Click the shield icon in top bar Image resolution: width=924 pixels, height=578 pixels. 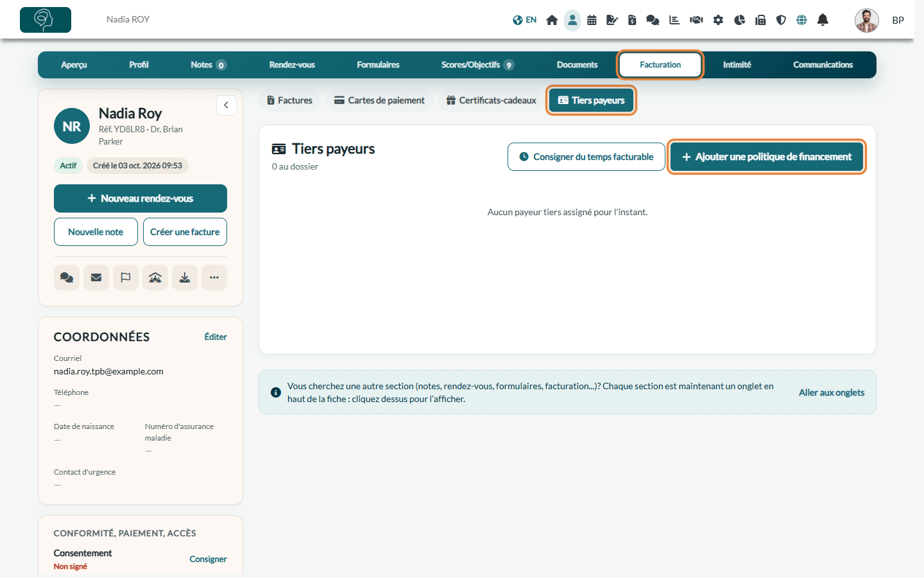click(781, 20)
